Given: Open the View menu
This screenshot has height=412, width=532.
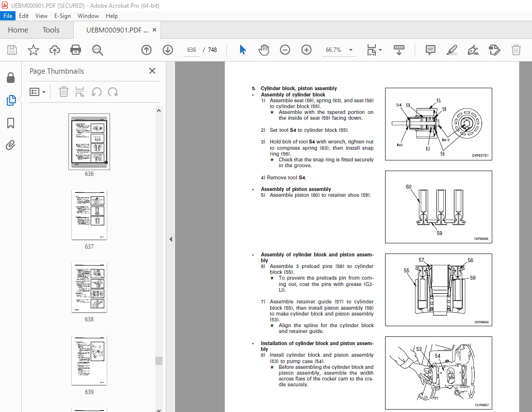Looking at the screenshot, I should point(41,16).
